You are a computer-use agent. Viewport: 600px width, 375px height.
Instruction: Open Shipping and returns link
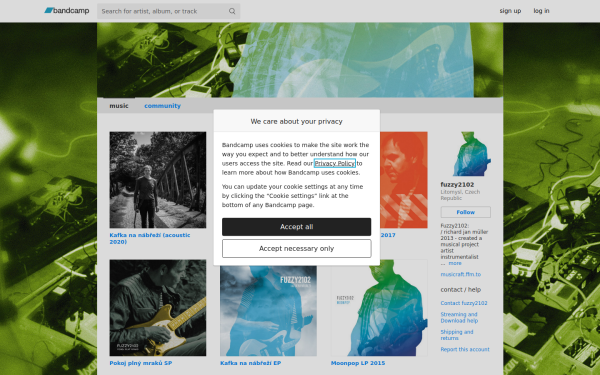[x=457, y=335]
